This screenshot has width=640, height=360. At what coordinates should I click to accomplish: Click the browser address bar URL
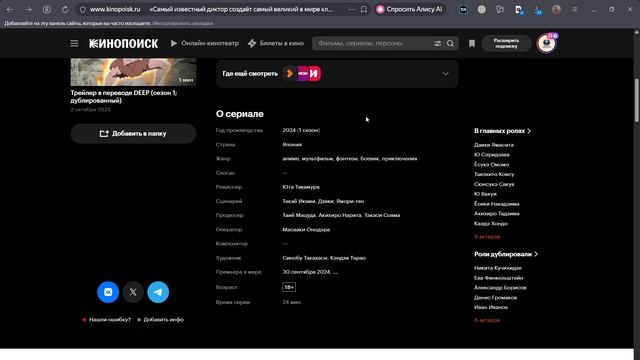point(115,9)
